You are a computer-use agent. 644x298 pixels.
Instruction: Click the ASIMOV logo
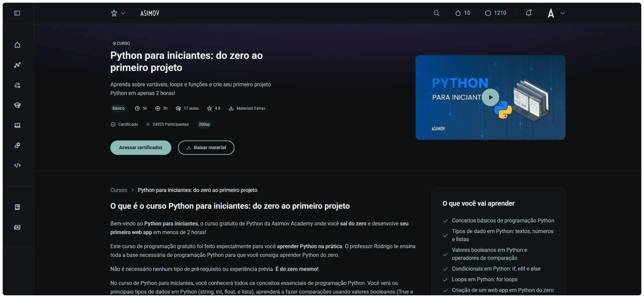pos(150,13)
